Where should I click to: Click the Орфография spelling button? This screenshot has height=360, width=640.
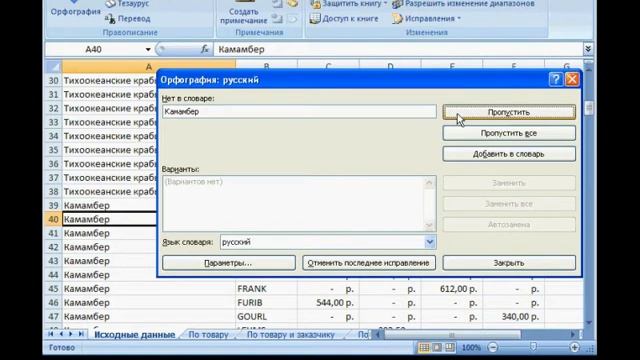[76, 8]
